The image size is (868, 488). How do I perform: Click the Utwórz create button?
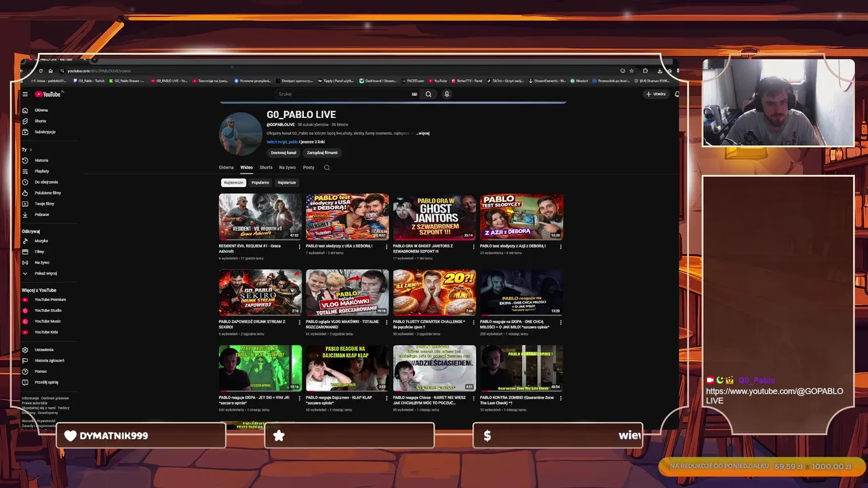tap(656, 94)
